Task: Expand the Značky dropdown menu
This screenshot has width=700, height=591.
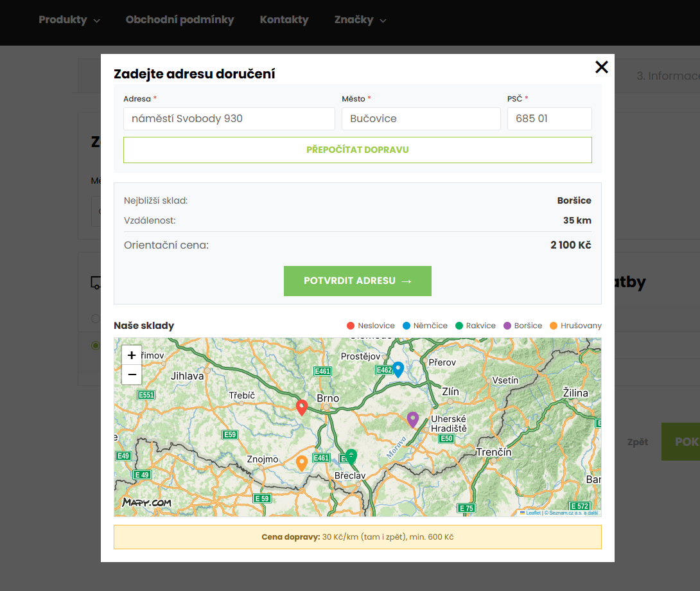Action: click(x=360, y=20)
